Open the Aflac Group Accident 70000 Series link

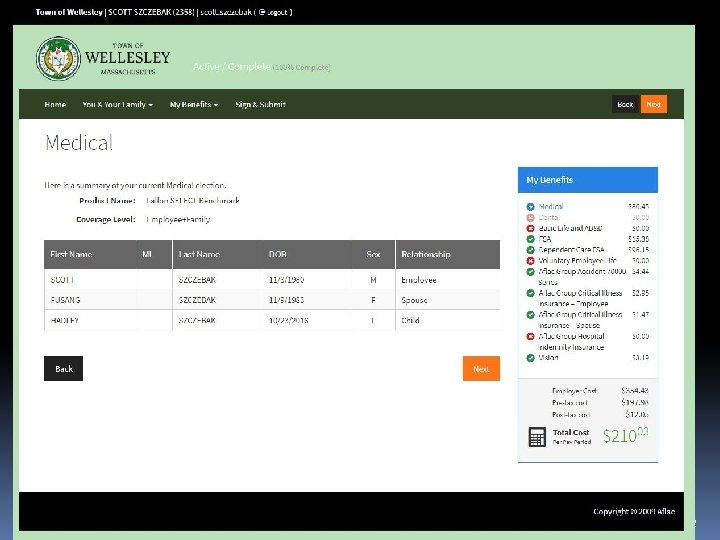click(582, 276)
